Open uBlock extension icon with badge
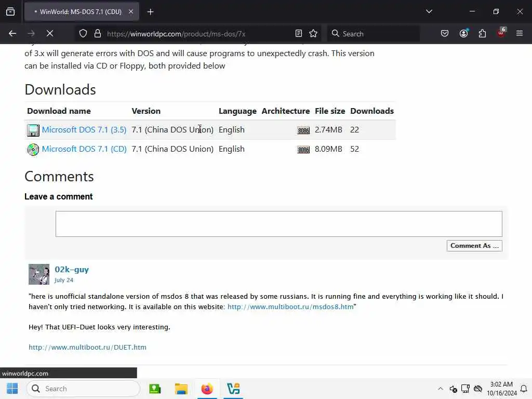Viewport: 532px width, 399px height. pyautogui.click(x=501, y=33)
